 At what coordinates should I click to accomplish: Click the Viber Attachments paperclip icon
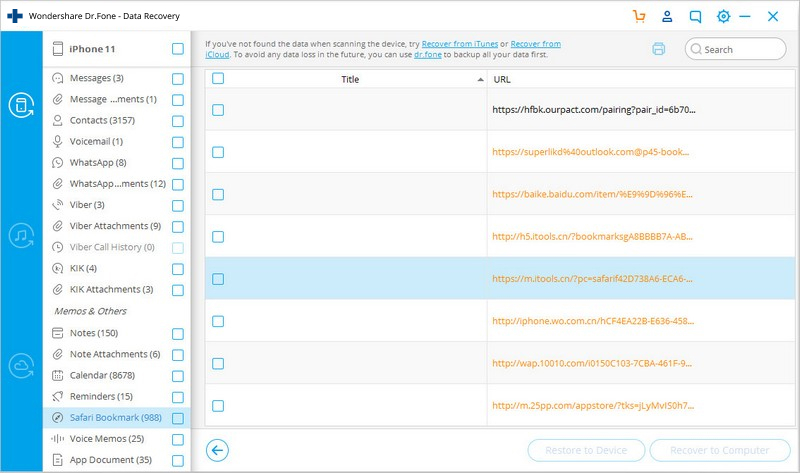58,226
